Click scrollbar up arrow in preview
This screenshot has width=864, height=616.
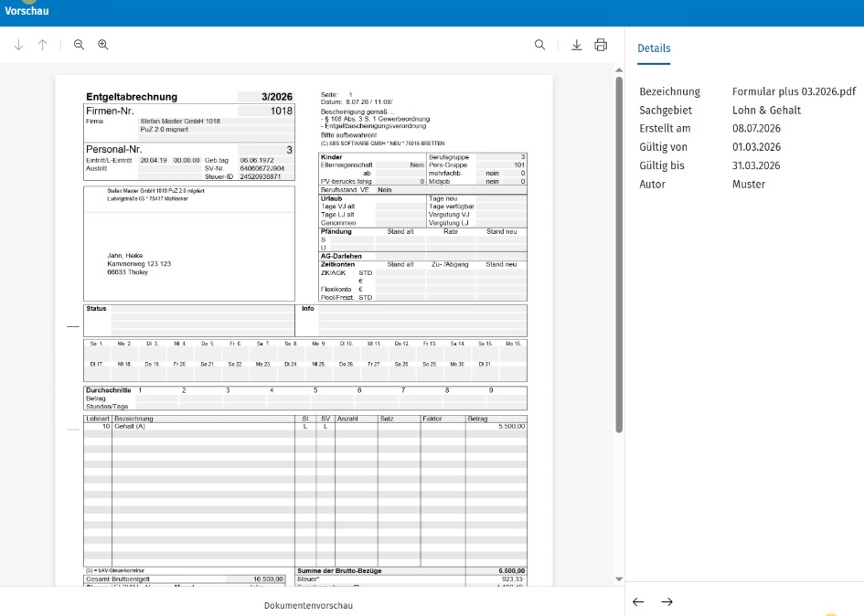[x=619, y=70]
